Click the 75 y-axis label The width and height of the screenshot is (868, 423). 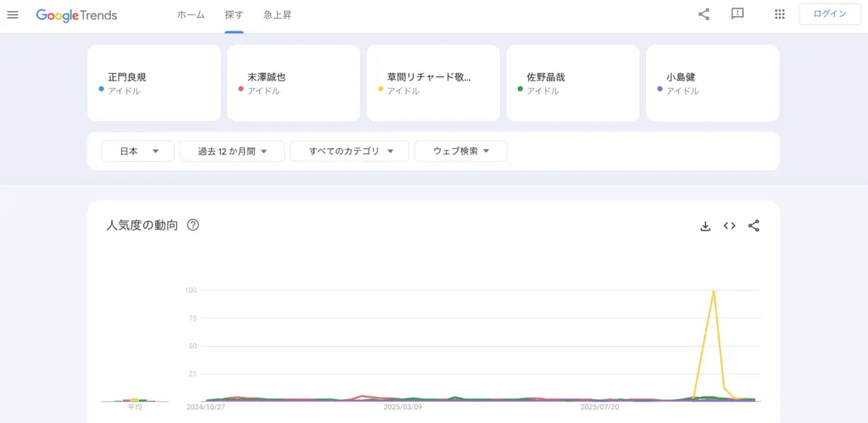[x=193, y=318]
